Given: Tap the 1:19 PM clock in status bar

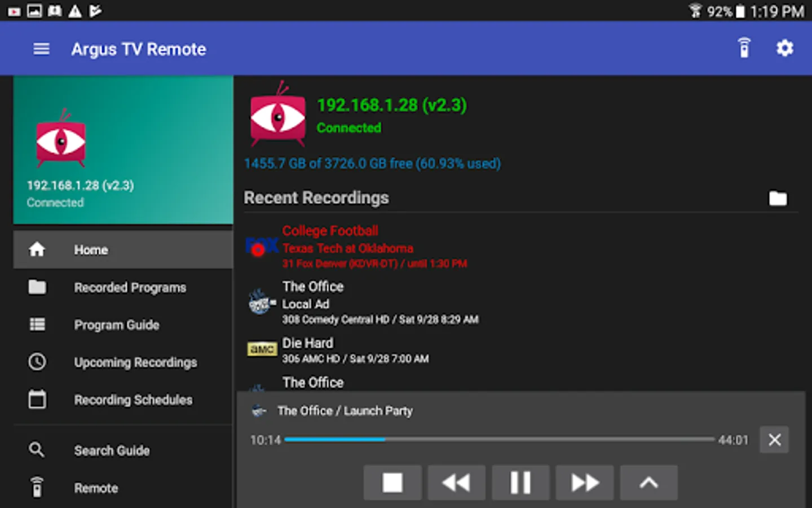Looking at the screenshot, I should [777, 11].
